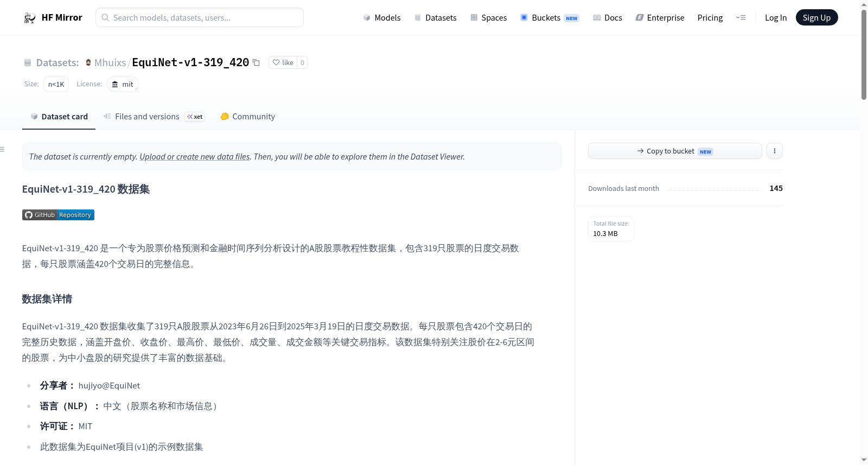This screenshot has width=868, height=465.
Task: Click the vertical page scrollbar thumb
Action: pos(864,54)
